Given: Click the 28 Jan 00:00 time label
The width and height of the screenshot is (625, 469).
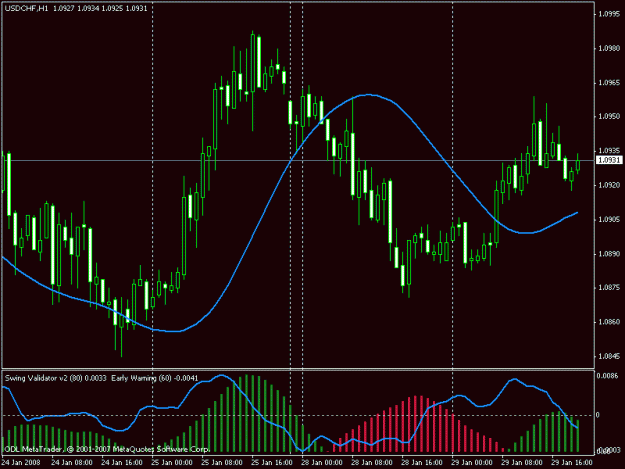Looking at the screenshot, I should (322, 463).
